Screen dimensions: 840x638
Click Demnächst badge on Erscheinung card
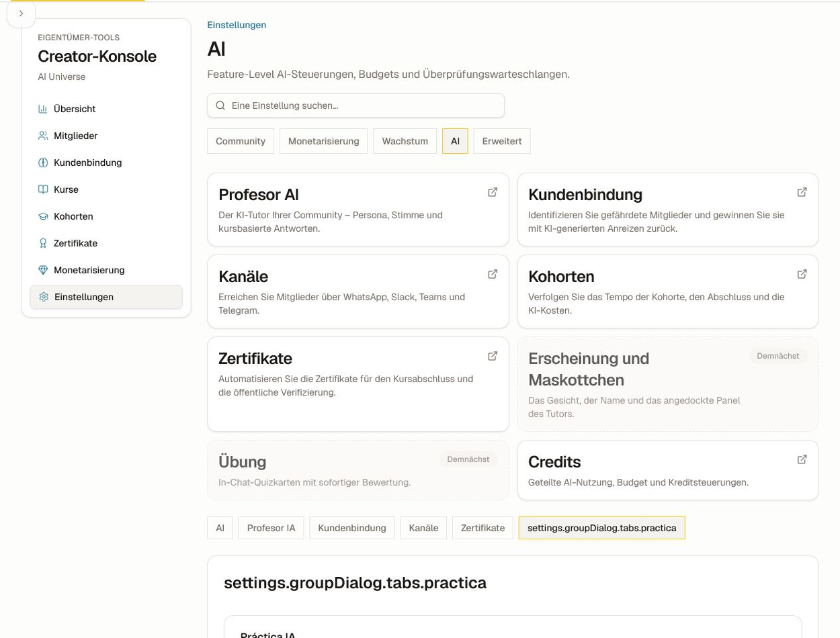pos(778,356)
